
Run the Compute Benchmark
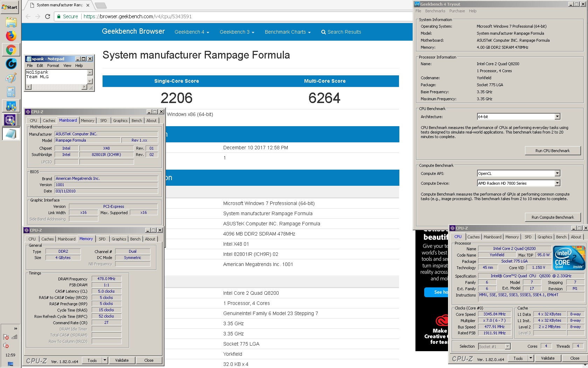pos(553,217)
